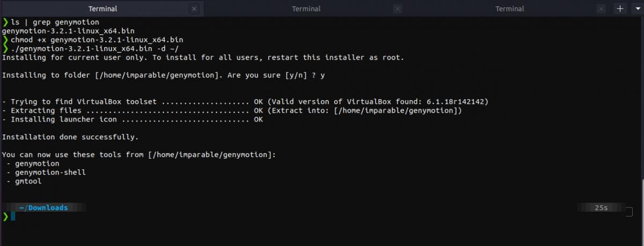This screenshot has height=246, width=644.
Task: Focus the blinking cursor at the prompt
Action: [13, 217]
